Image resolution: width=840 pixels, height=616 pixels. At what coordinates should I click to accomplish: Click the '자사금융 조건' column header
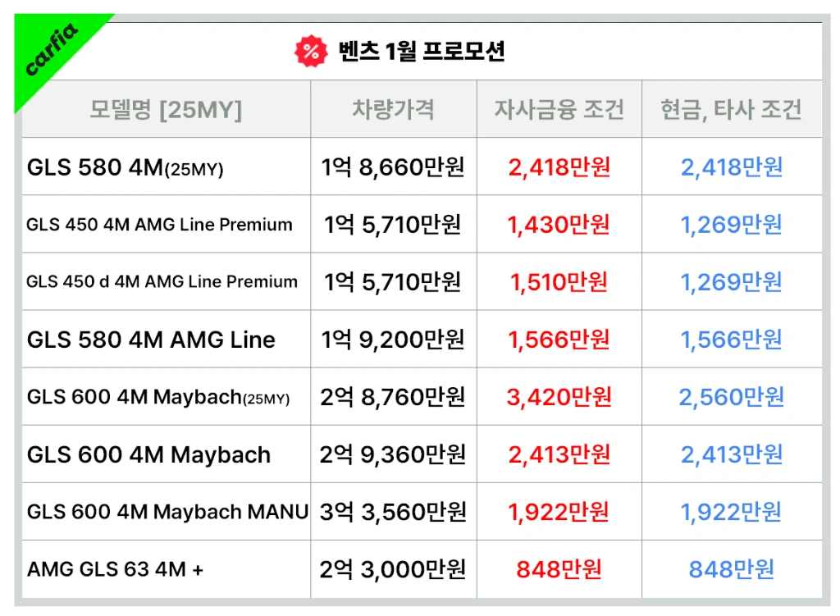pyautogui.click(x=559, y=109)
